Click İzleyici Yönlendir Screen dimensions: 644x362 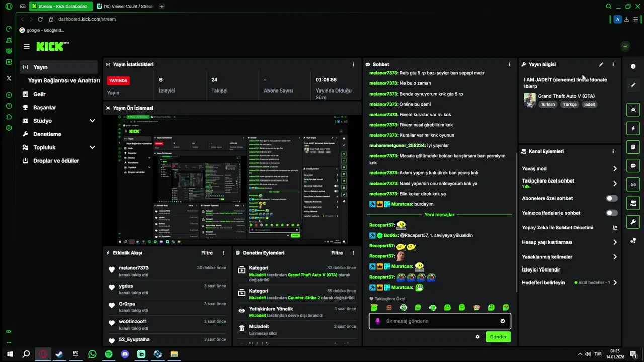click(x=541, y=269)
